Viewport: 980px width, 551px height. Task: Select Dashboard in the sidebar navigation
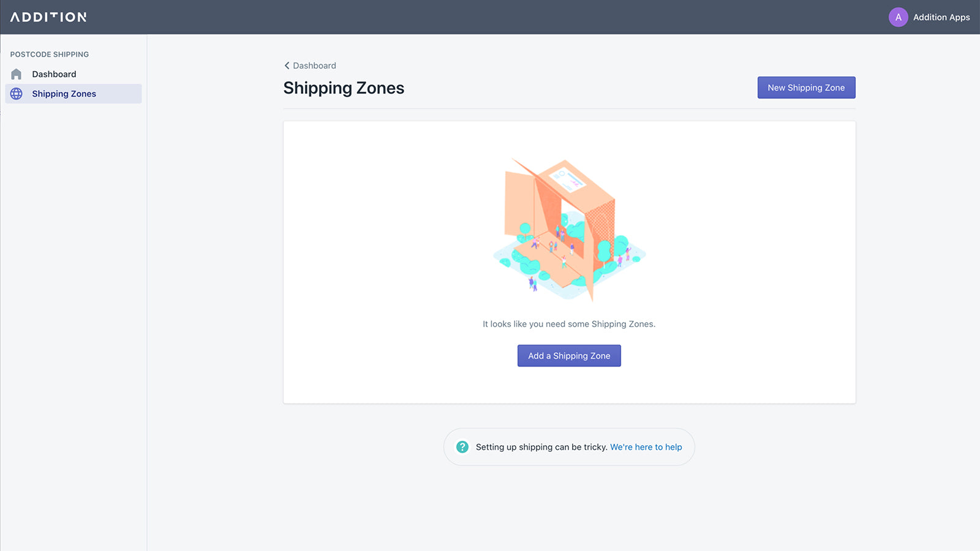[x=54, y=73]
